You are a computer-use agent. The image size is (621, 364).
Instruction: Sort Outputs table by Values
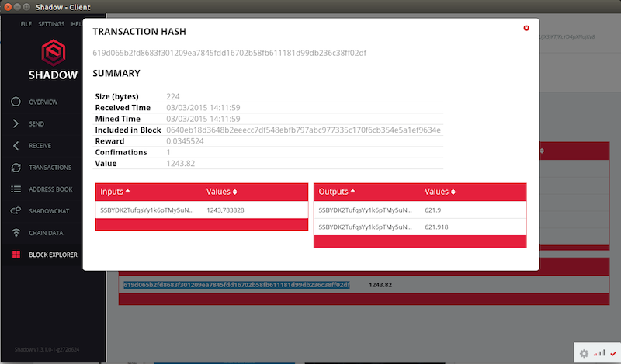[440, 192]
